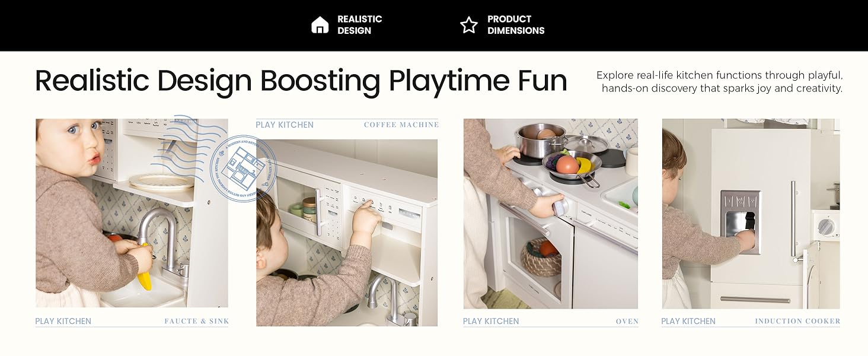Open the Product Dimensions tab
This screenshot has height=356, width=868.
click(x=502, y=25)
